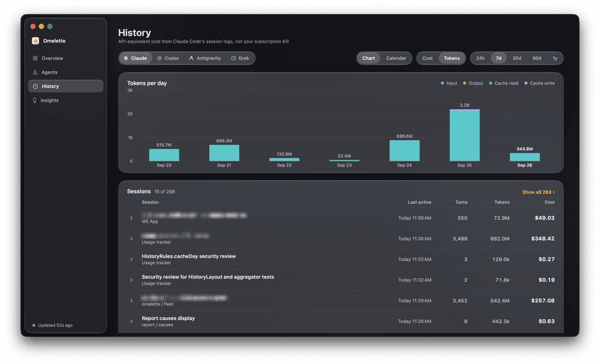Click the Tokens column header
Image resolution: width=600 pixels, height=364 pixels.
502,203
